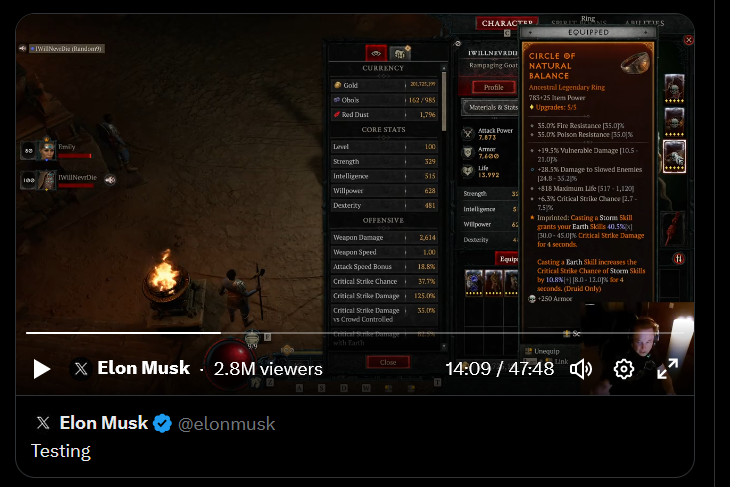Click the stats panel scrollbar
The image size is (730, 487).
pyautogui.click(x=444, y=100)
